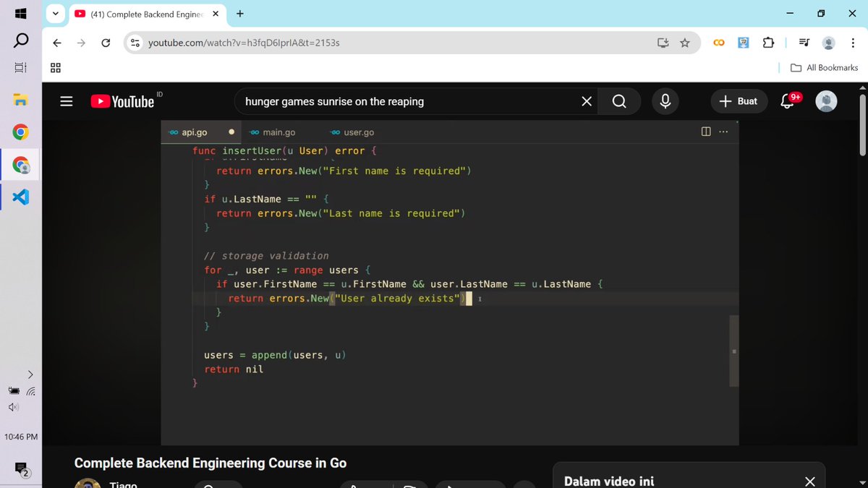Expand the tab search arrow beside the browser tab
Screen dimensions: 868x488
[55, 14]
